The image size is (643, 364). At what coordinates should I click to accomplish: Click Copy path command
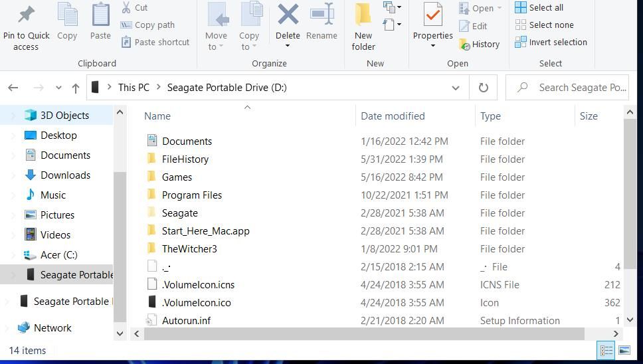point(147,25)
